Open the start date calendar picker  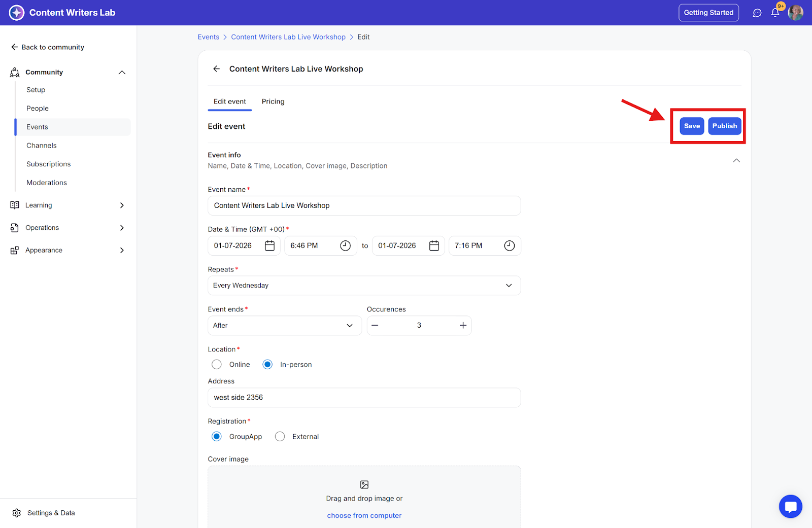point(269,246)
